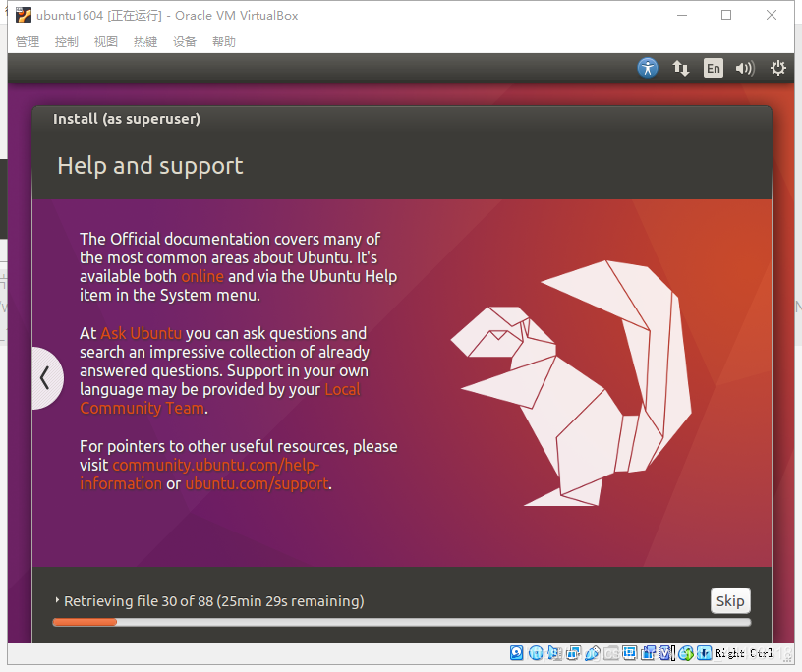The image size is (802, 672).
Task: Expand the installation details disclosure triangle
Action: [x=57, y=600]
